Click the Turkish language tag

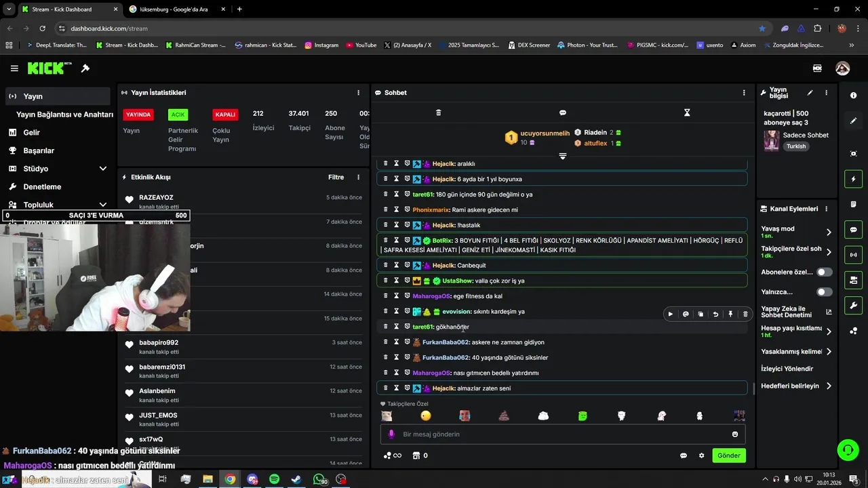point(796,146)
